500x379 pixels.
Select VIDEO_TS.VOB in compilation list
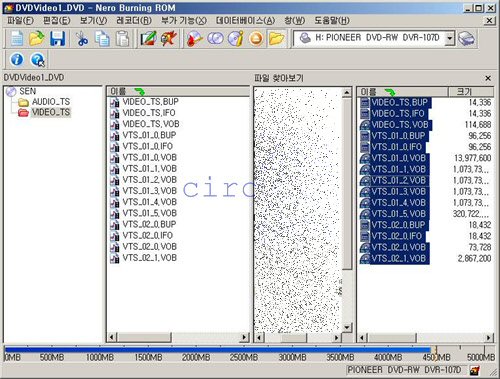tap(151, 124)
